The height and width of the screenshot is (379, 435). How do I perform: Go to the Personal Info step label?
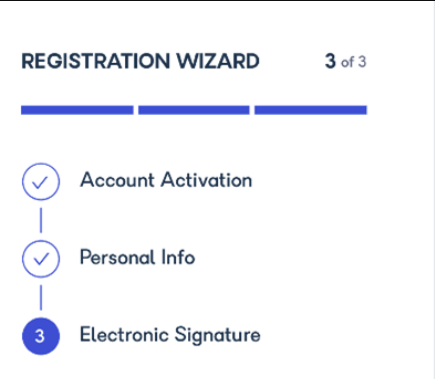tap(137, 257)
